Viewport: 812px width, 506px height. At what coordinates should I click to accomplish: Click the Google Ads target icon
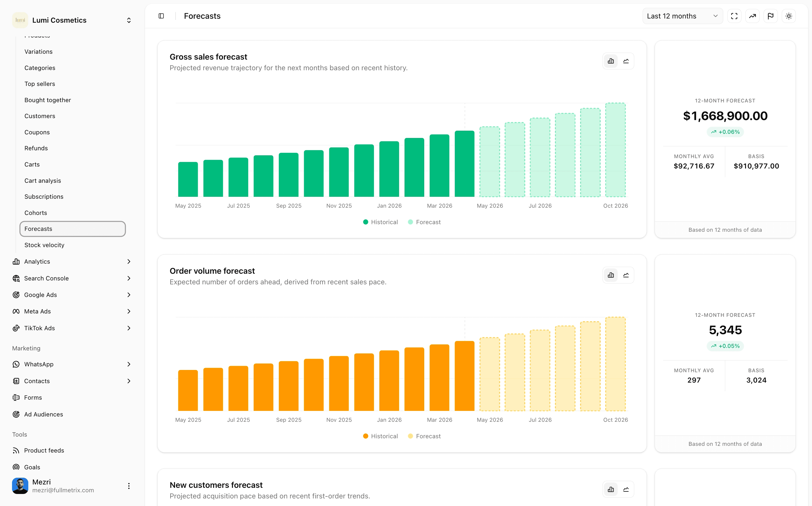tap(16, 295)
